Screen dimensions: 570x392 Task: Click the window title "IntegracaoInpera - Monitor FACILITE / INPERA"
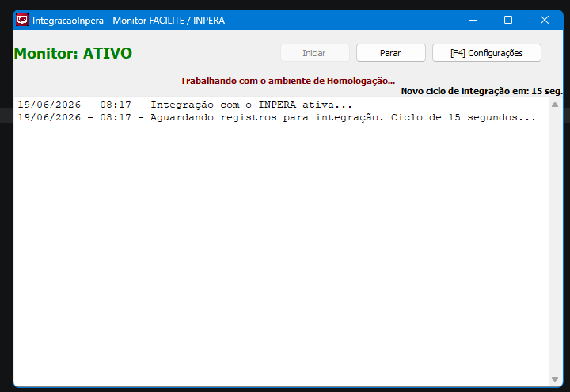[129, 21]
